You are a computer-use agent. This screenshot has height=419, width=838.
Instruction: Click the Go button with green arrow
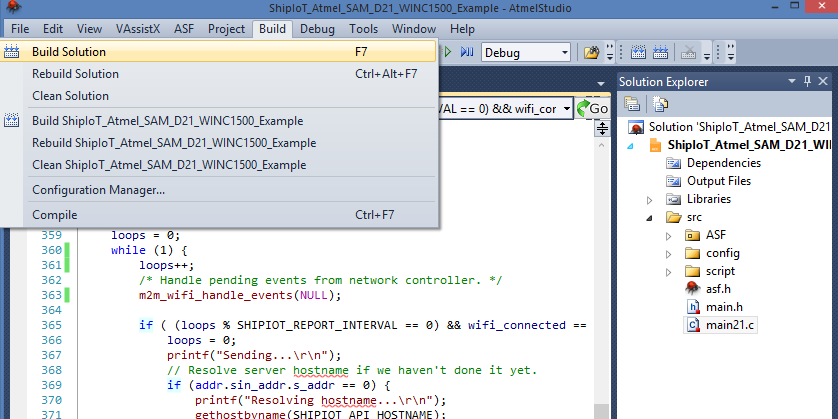593,108
